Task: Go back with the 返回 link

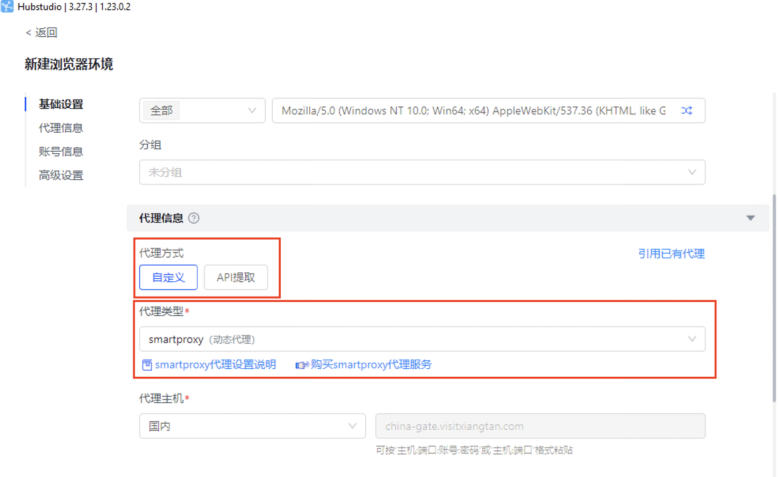Action: pos(41,33)
